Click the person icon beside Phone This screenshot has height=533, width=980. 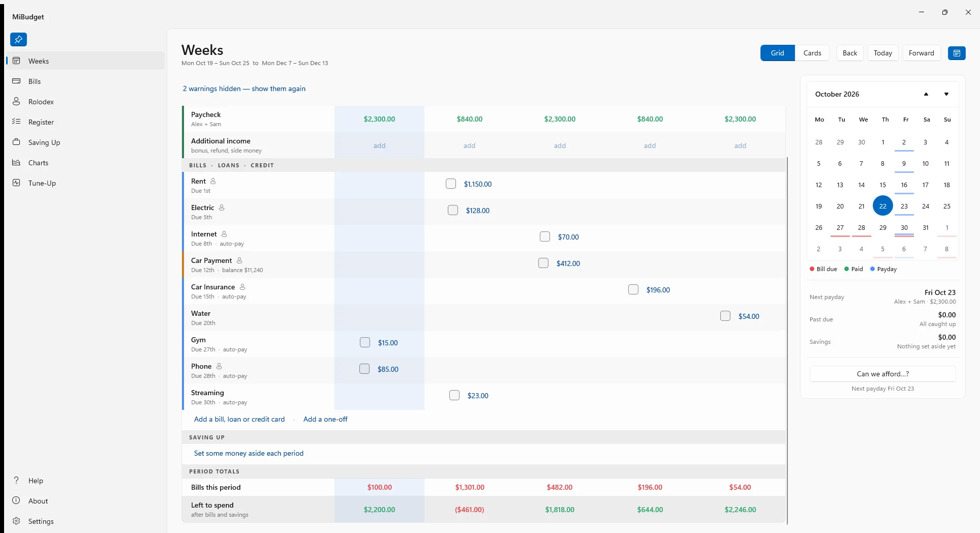click(219, 366)
